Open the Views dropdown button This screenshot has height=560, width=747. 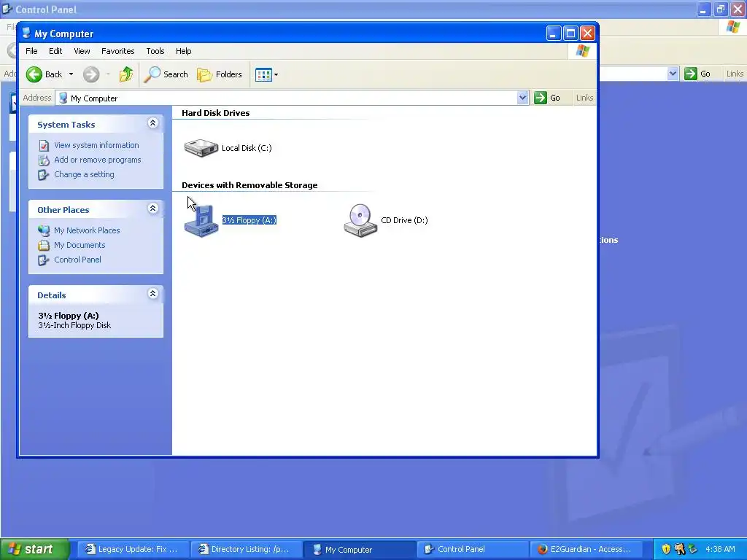(x=266, y=74)
